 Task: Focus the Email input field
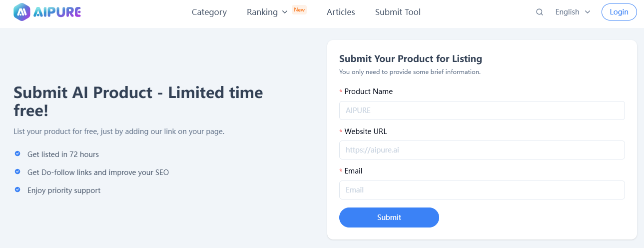(482, 190)
